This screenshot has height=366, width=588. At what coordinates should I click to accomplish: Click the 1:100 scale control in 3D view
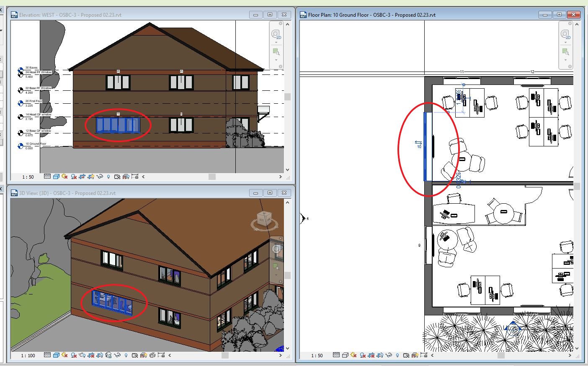tap(28, 356)
